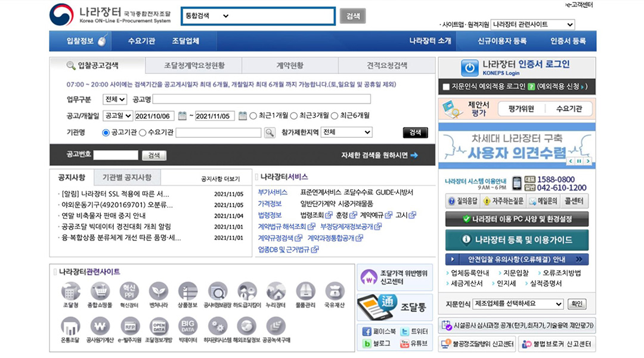Open the 공지사항 더보기 link

click(220, 179)
